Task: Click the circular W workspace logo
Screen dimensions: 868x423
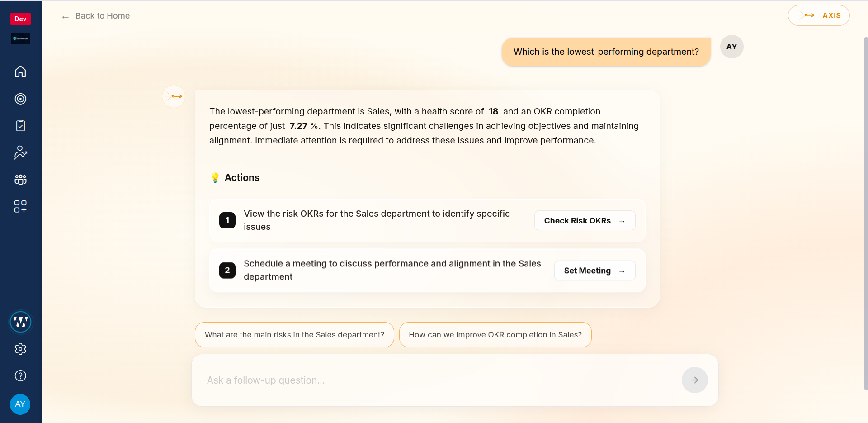Action: [20, 322]
